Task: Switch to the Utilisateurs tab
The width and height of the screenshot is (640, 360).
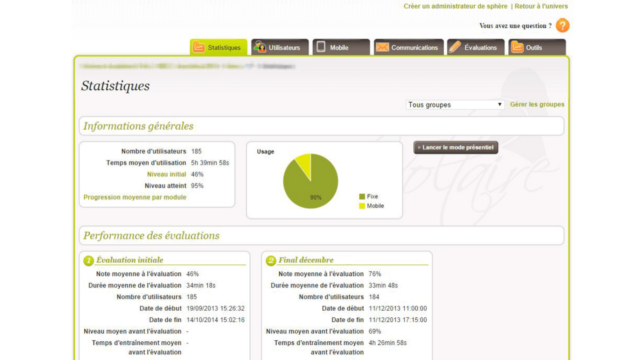Action: click(x=280, y=47)
